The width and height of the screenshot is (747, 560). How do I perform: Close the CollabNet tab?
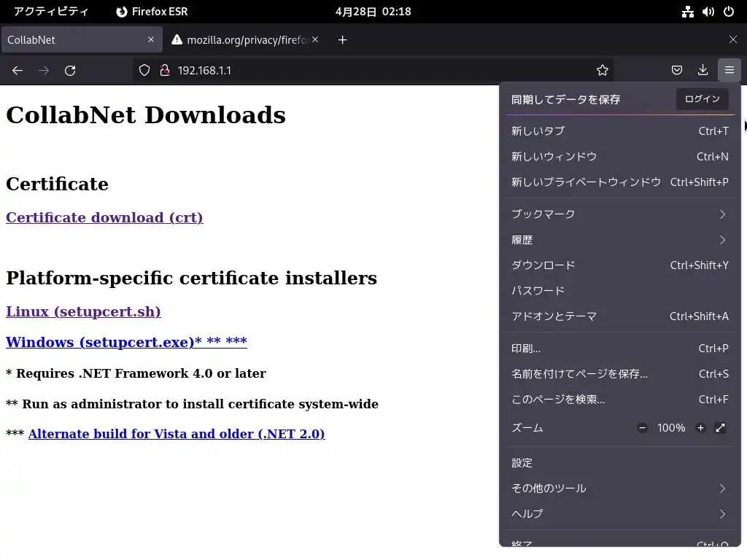coord(151,39)
